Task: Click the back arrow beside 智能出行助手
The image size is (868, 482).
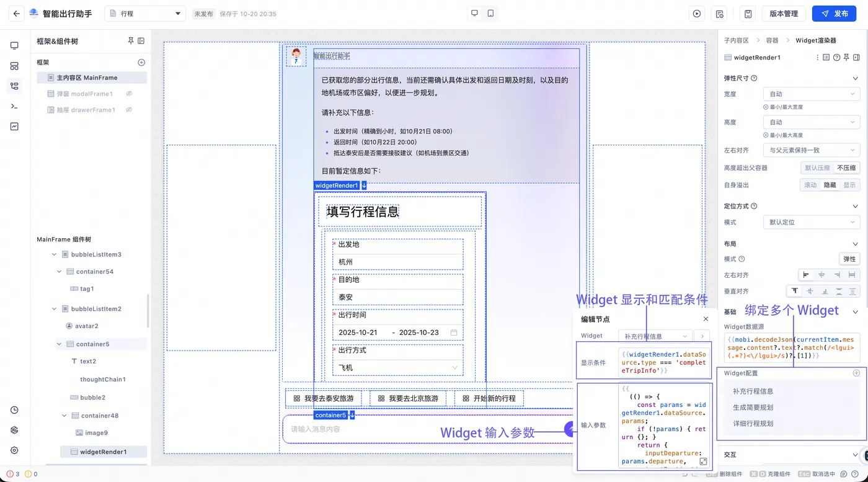Action: pos(17,14)
